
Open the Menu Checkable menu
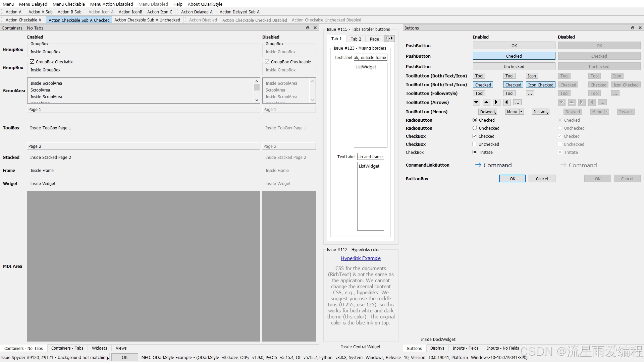tap(68, 4)
